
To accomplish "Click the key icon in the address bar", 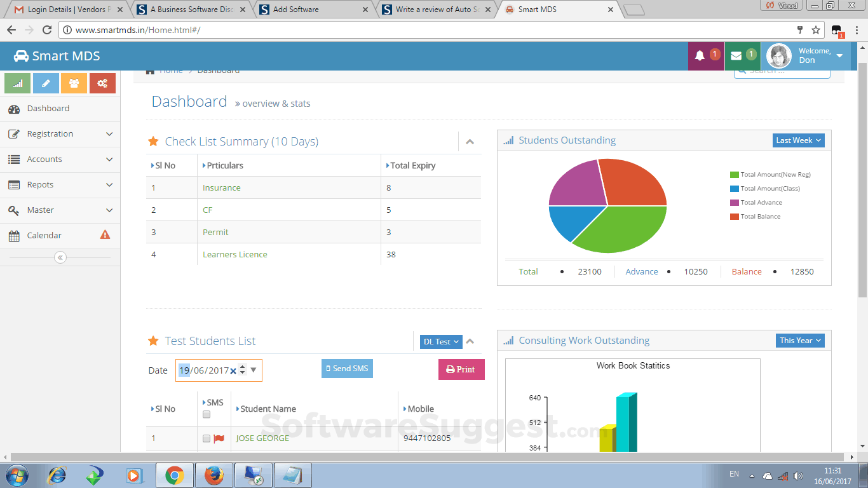I will [801, 30].
